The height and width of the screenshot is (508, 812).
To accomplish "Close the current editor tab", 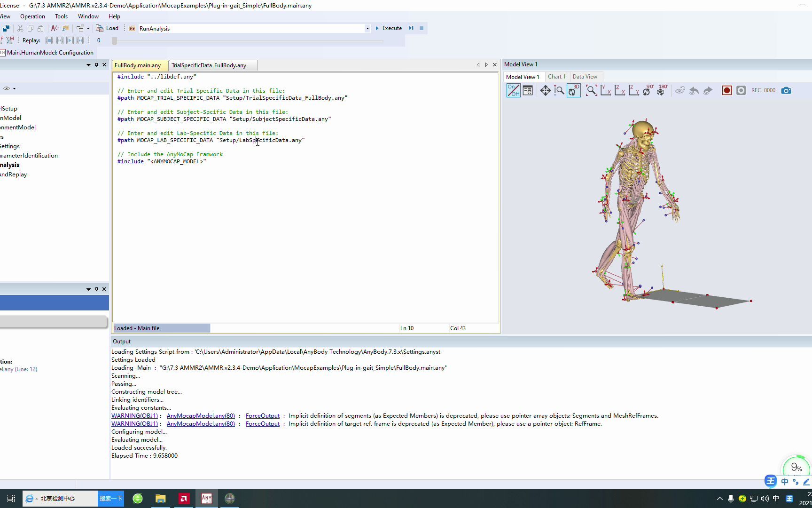I will (x=494, y=65).
